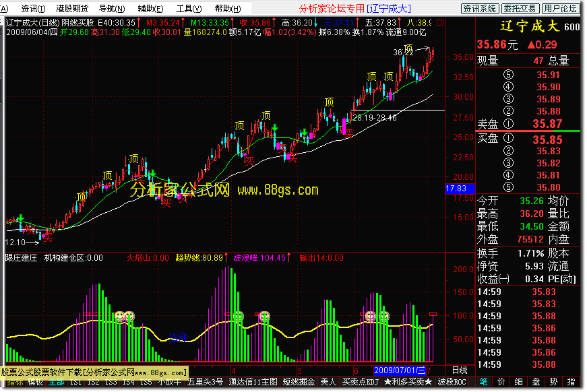Click the 顶 marker near 36.22 high
This screenshot has width=587, height=392.
pyautogui.click(x=408, y=48)
